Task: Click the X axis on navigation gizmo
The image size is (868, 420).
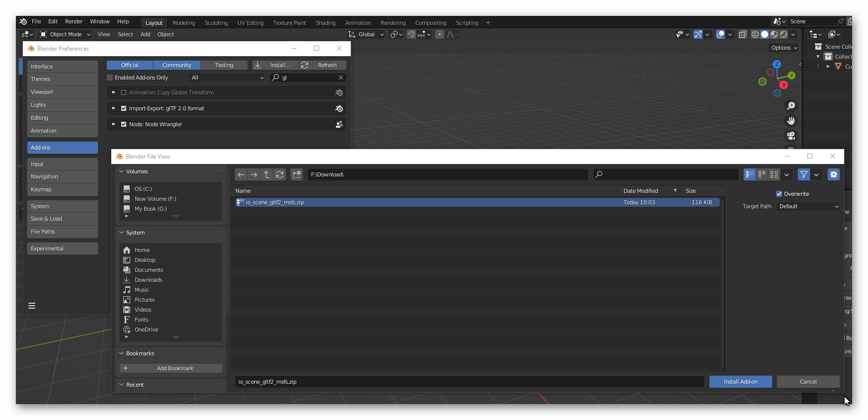Action: (784, 85)
